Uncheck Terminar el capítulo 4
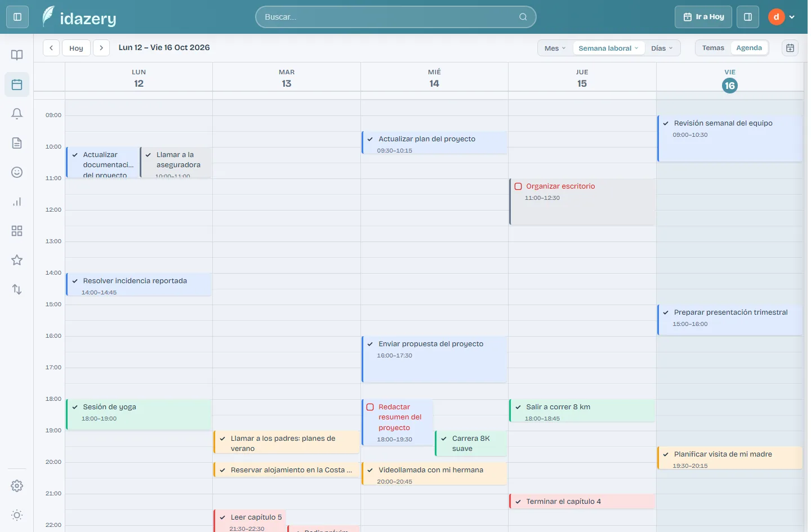This screenshot has width=811, height=532. tap(518, 502)
